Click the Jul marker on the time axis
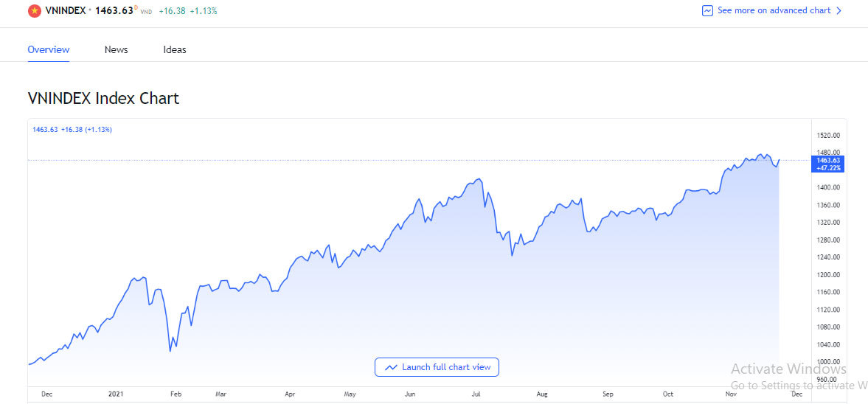This screenshot has width=868, height=404. [476, 394]
